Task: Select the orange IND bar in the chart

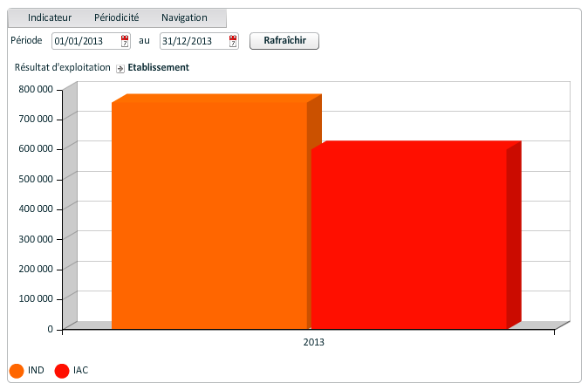Action: (x=210, y=215)
